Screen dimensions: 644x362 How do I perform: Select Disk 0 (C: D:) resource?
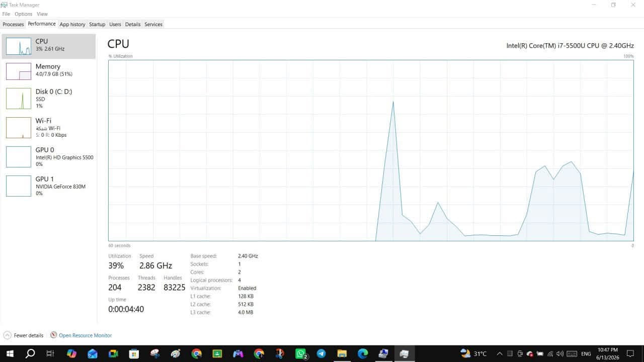(48, 99)
